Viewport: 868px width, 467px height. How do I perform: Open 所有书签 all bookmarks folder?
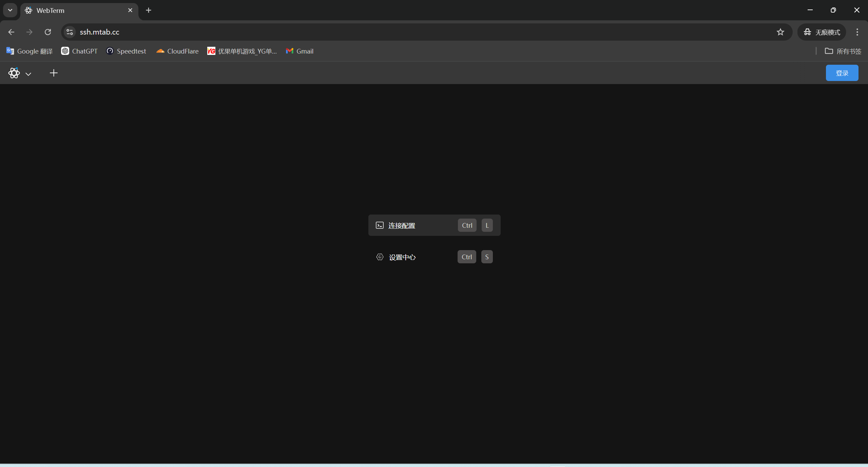843,51
